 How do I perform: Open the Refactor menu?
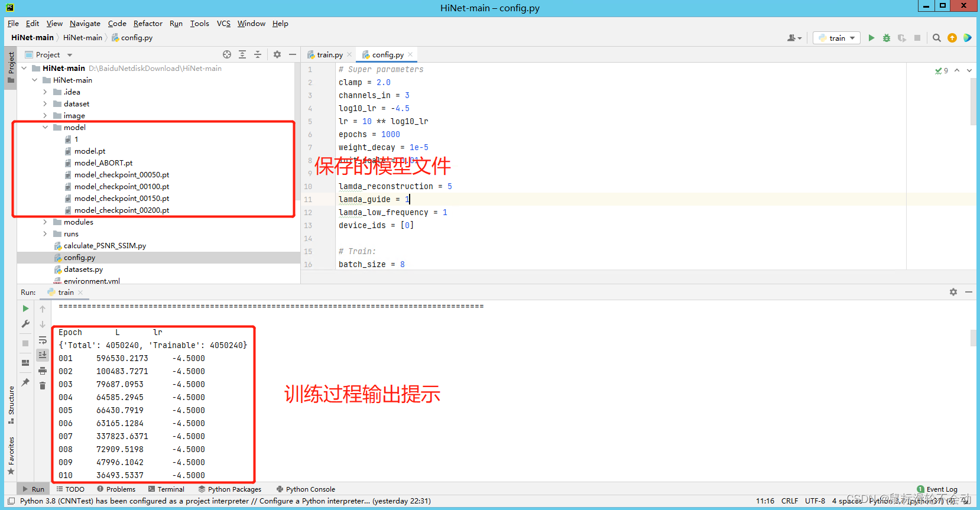point(148,24)
